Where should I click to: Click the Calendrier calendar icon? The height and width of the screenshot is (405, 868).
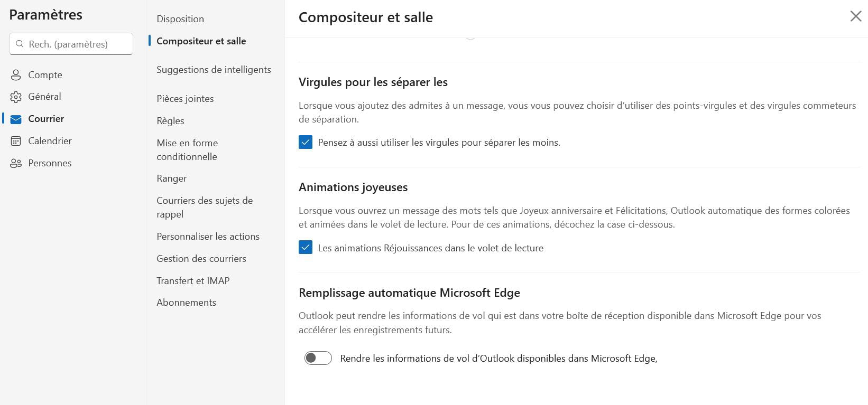coord(16,141)
